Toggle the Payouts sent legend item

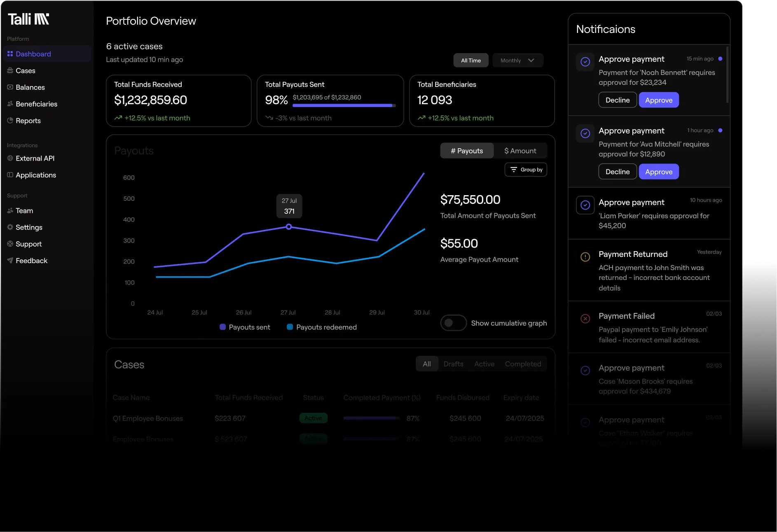(x=245, y=327)
